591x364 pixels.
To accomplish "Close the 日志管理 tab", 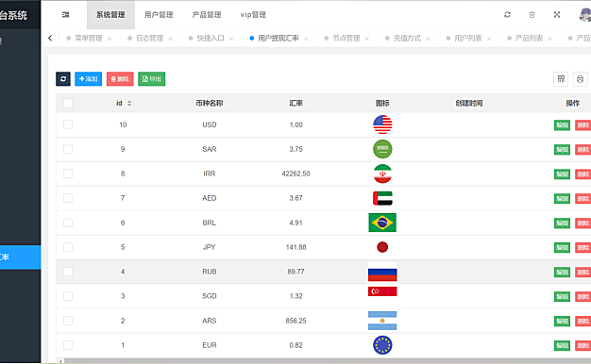I will pos(170,39).
